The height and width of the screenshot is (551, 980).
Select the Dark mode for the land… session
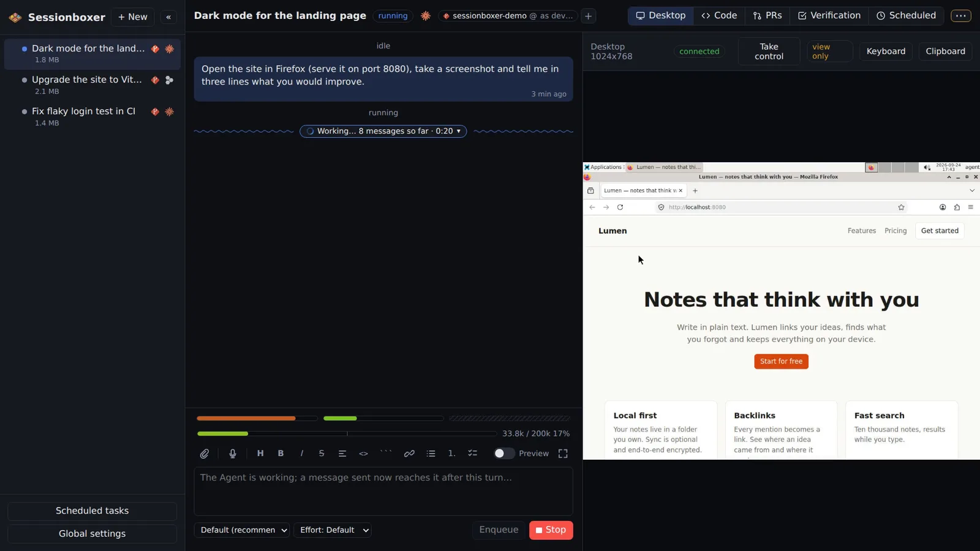point(92,54)
